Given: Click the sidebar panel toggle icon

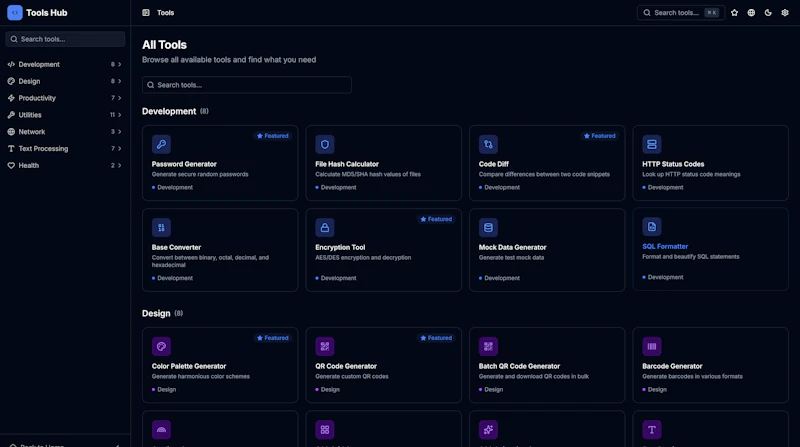Looking at the screenshot, I should [x=146, y=13].
